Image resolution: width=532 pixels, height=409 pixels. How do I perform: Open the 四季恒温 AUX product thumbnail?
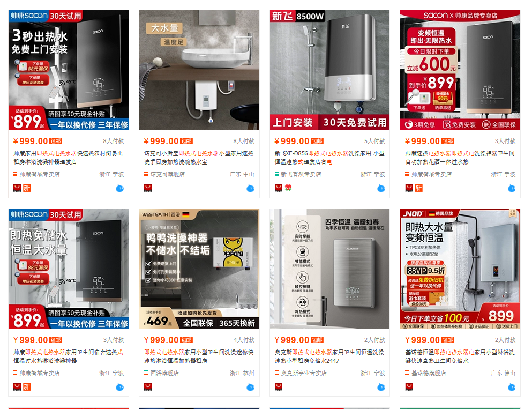(330, 269)
